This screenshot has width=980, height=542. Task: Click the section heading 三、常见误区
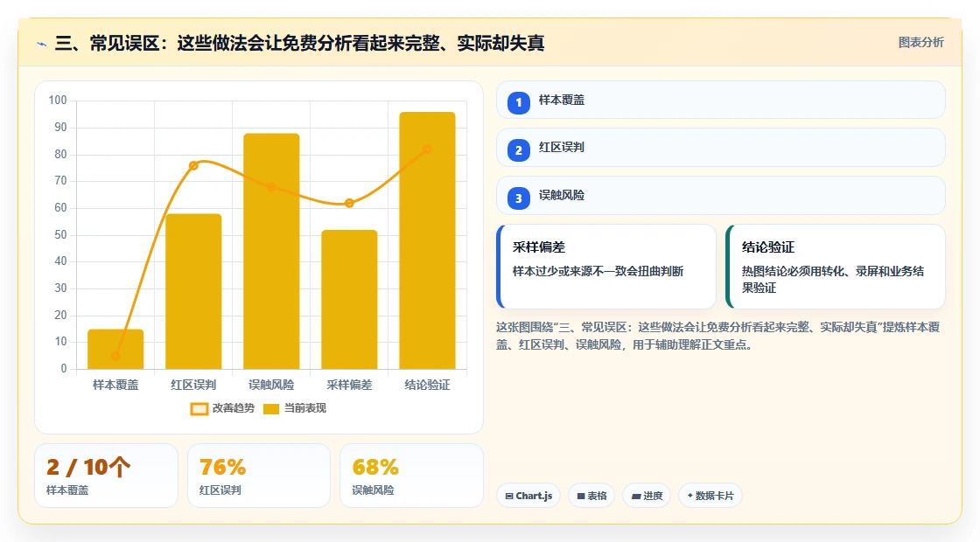tap(299, 43)
